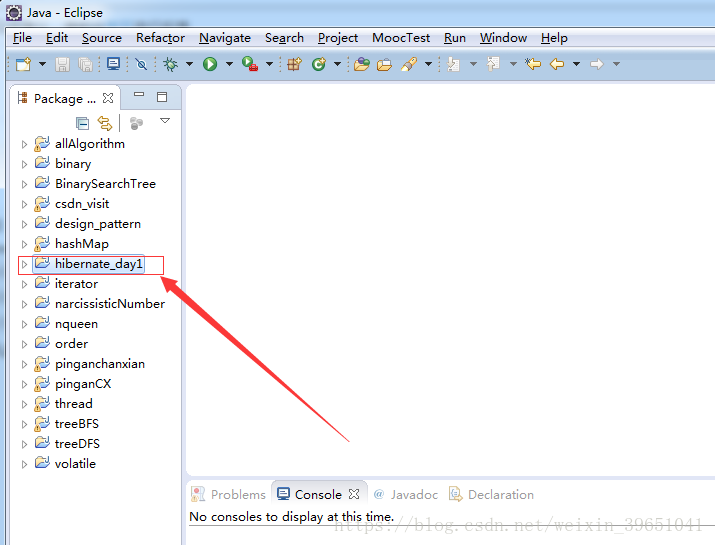The image size is (715, 545).
Task: Open the Navigate menu
Action: [225, 38]
